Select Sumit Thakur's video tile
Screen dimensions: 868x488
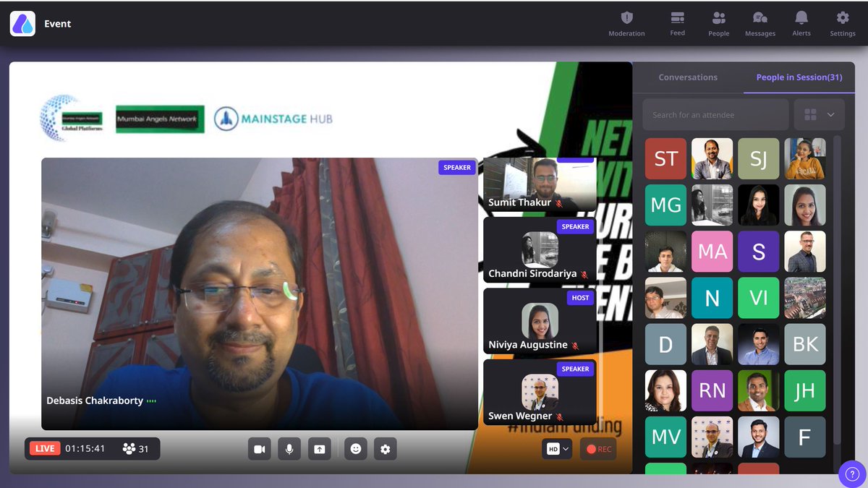pos(540,184)
